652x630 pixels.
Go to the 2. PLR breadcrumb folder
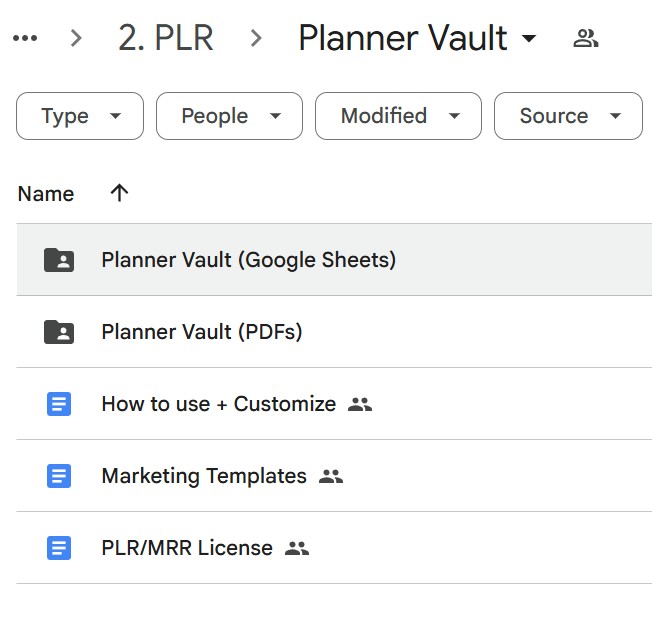point(166,38)
